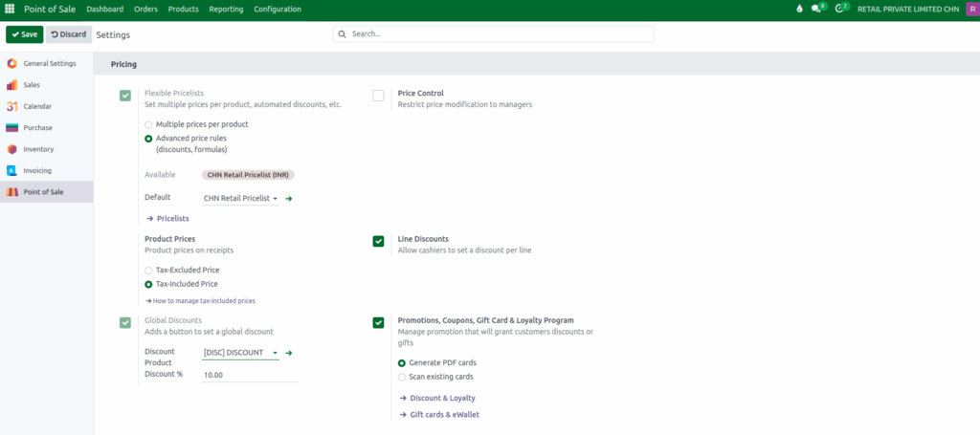Image resolution: width=980 pixels, height=435 pixels.
Task: Open the company switcher RETAIL PRIVATE LIMITED CHN
Action: pyautogui.click(x=907, y=9)
